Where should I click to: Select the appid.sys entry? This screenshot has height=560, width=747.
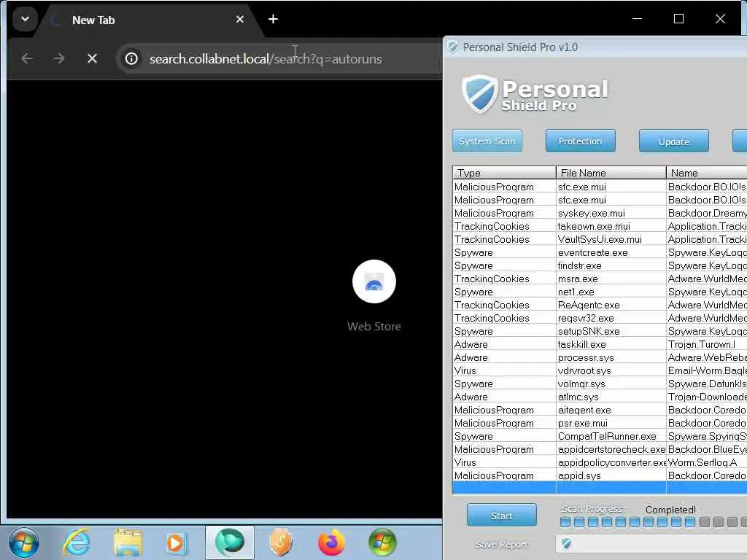point(600,475)
